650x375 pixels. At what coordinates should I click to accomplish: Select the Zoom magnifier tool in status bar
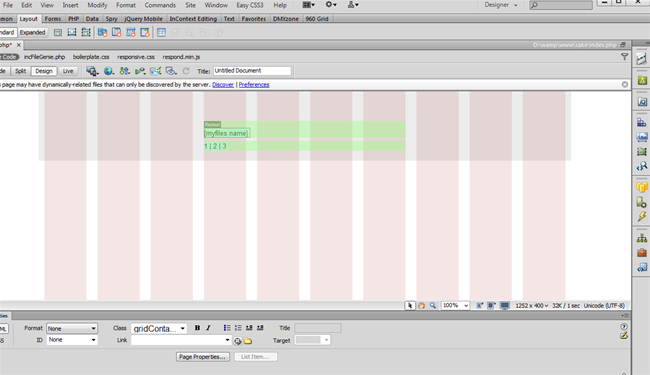click(432, 305)
